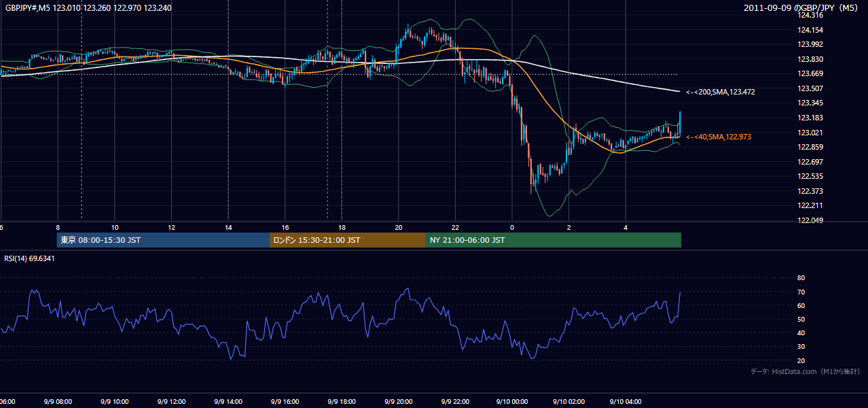The image size is (868, 408).
Task: Click the 122.859 price axis label
Action: (810, 147)
